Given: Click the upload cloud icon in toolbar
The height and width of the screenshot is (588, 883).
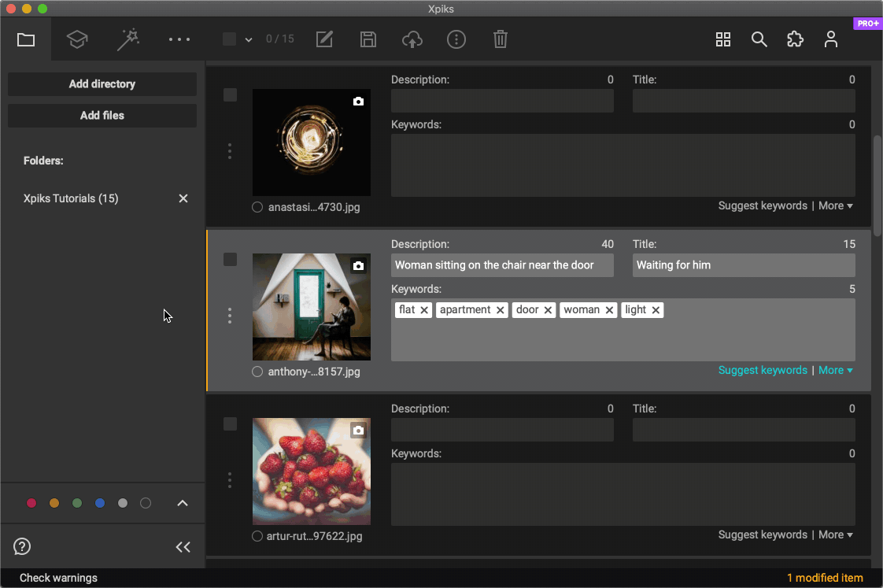Looking at the screenshot, I should coord(412,39).
